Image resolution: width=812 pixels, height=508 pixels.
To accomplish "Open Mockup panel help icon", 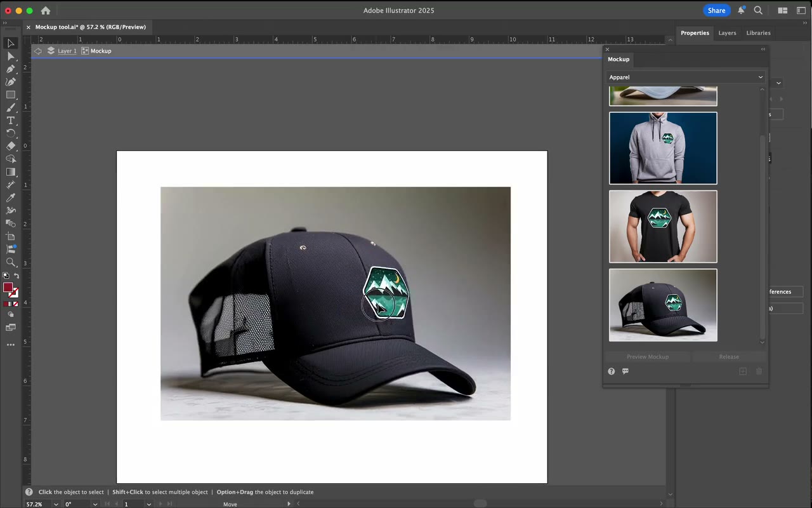I will (612, 371).
